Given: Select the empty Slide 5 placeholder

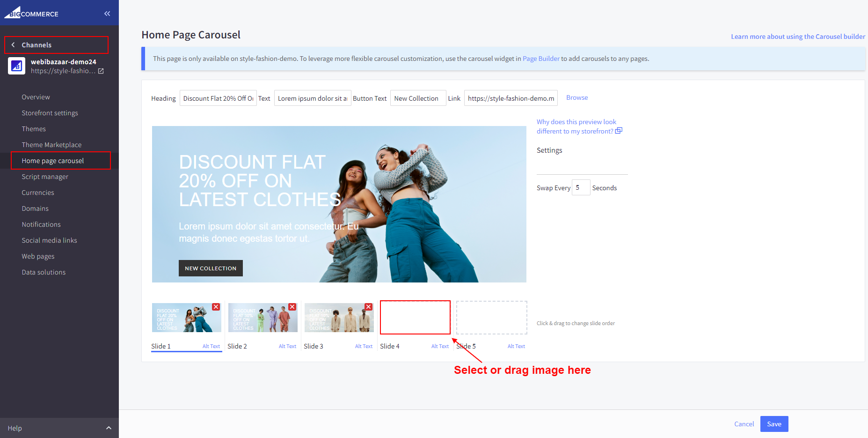Looking at the screenshot, I should click(x=491, y=318).
